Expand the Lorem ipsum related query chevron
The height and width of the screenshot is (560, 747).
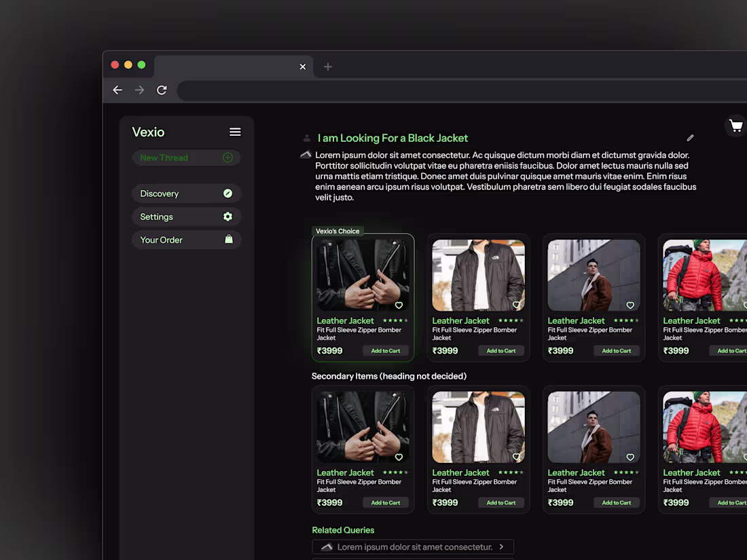501,546
